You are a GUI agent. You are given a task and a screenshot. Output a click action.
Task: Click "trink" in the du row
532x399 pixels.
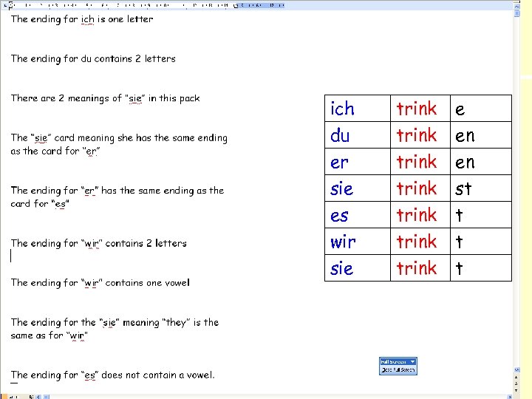tap(417, 135)
